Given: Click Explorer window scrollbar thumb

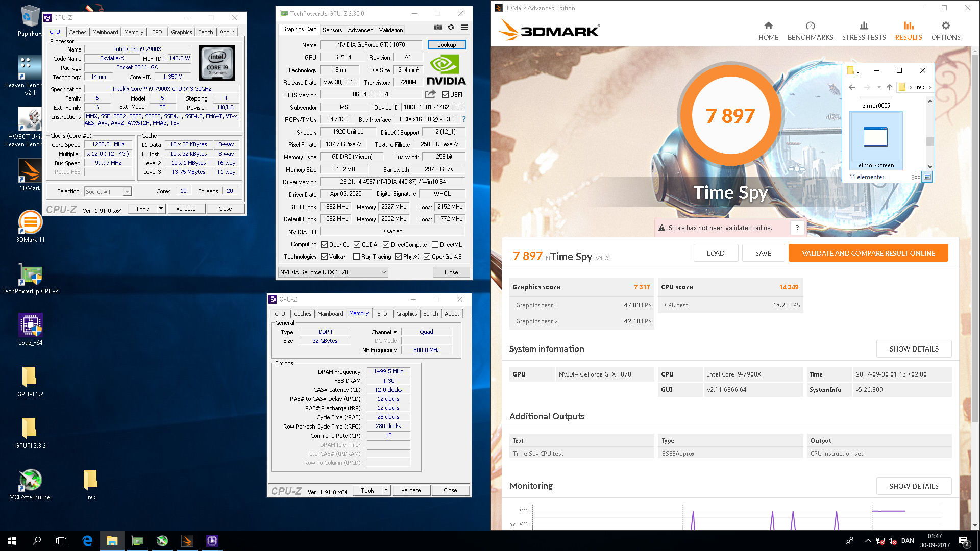Looking at the screenshot, I should (930, 141).
